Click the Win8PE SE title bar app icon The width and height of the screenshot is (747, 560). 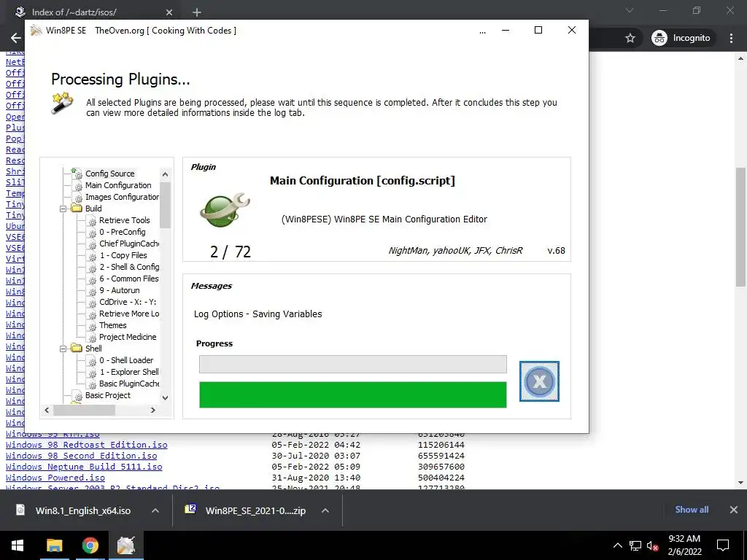(36, 31)
